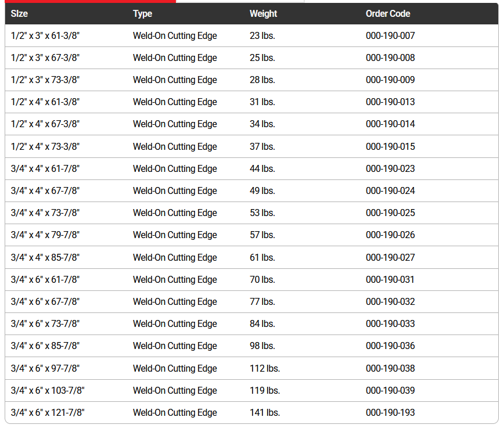This screenshot has width=504, height=428.
Task: Click size 3/4" x 6" x 103-7/8"
Action: pyautogui.click(x=48, y=391)
